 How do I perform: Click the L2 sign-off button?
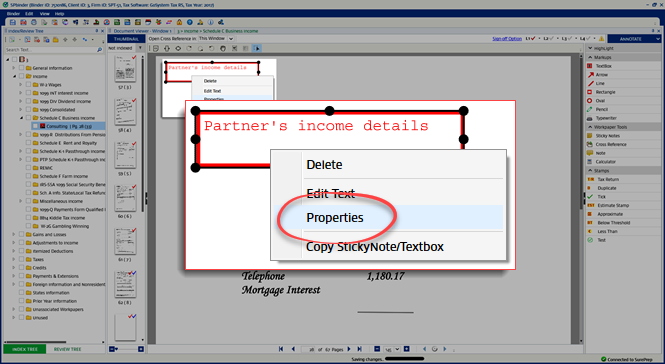[548, 39]
